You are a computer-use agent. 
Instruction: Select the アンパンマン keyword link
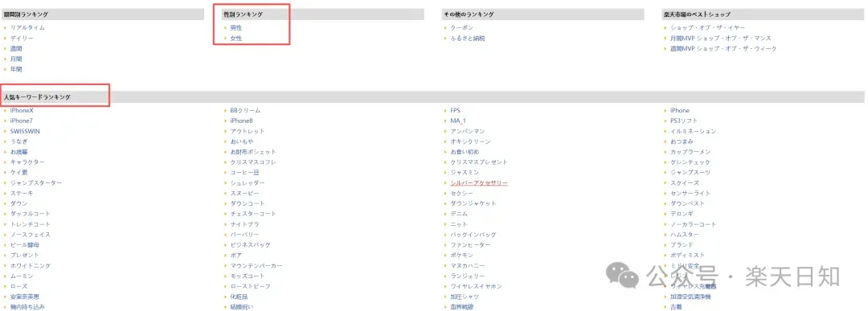coord(468,131)
